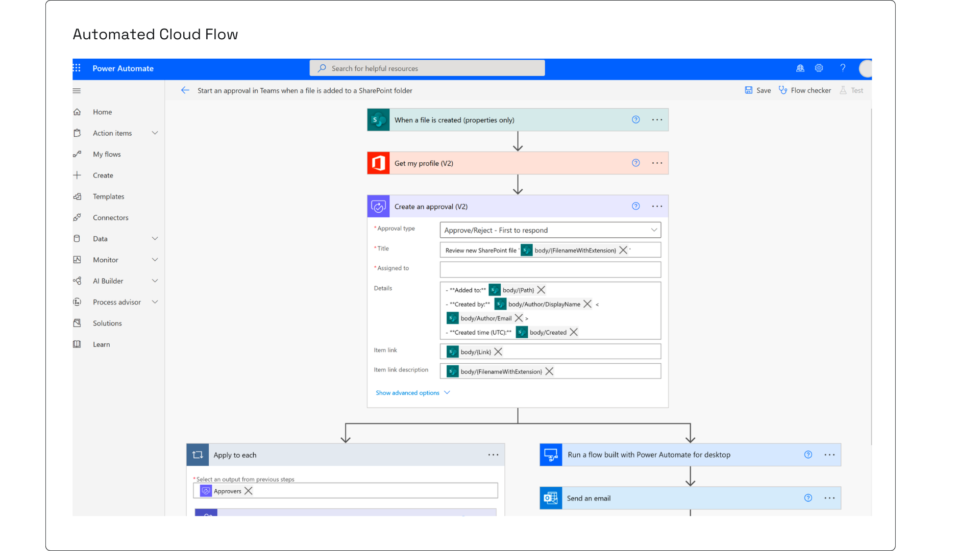Click the Office 365 icon on Get my profile

point(378,163)
